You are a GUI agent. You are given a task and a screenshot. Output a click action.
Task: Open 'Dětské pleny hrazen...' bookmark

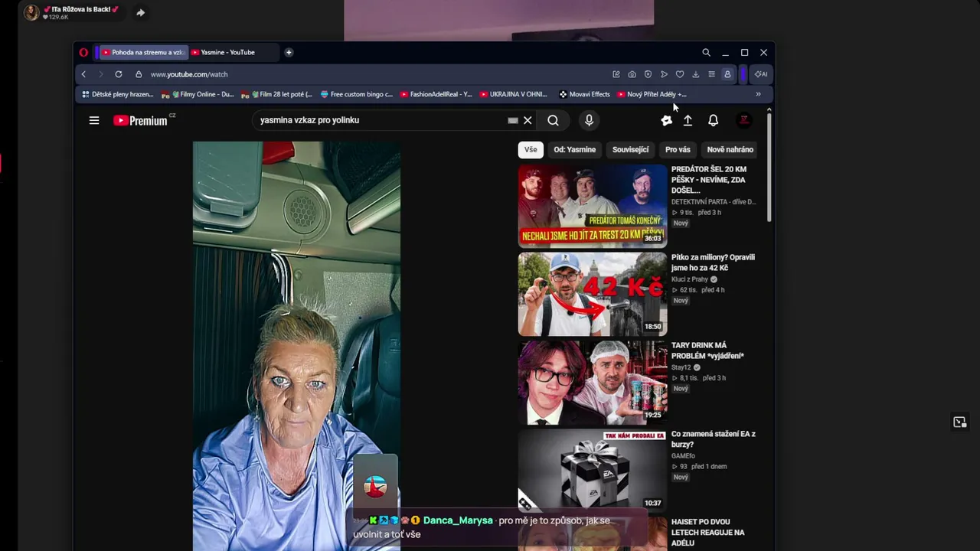pyautogui.click(x=118, y=94)
